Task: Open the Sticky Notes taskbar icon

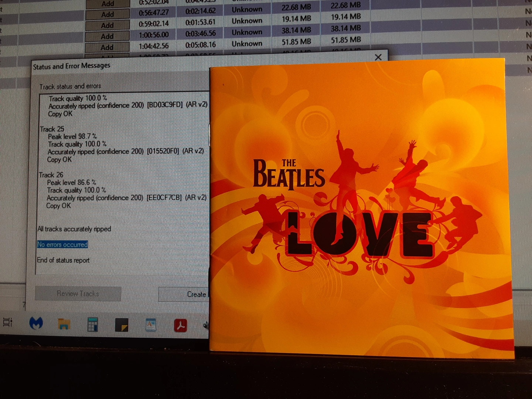Action: coord(122,325)
